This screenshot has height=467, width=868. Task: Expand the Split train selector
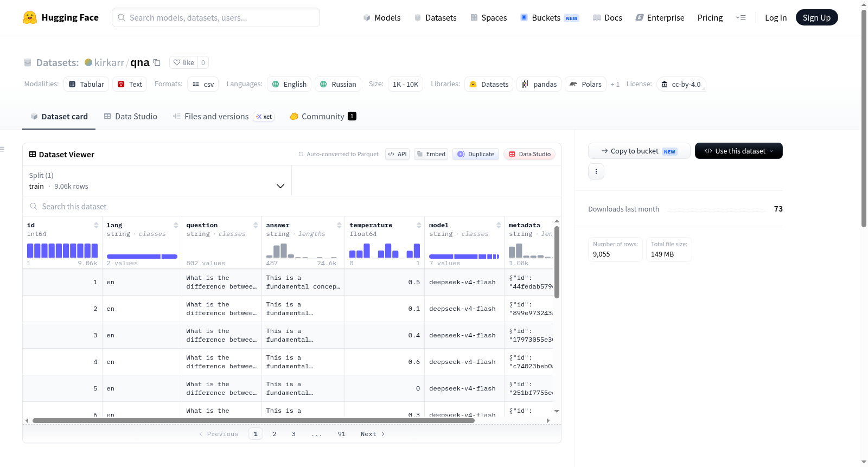[x=157, y=181]
